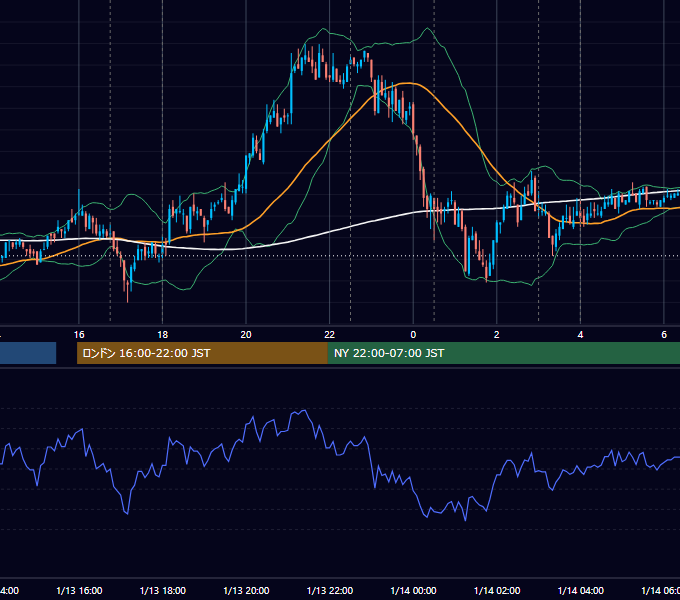
Task: Click the 1/14 02:00 date label
Action: point(497,590)
